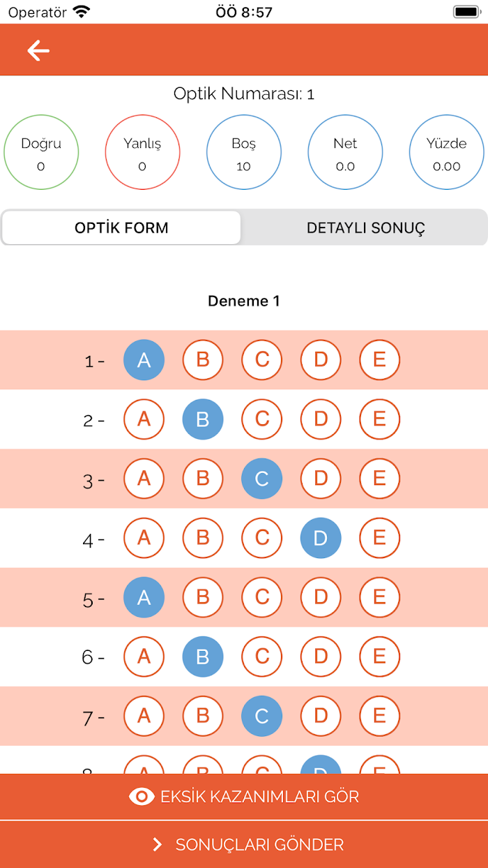Tap the Yanlış count circle

click(142, 152)
